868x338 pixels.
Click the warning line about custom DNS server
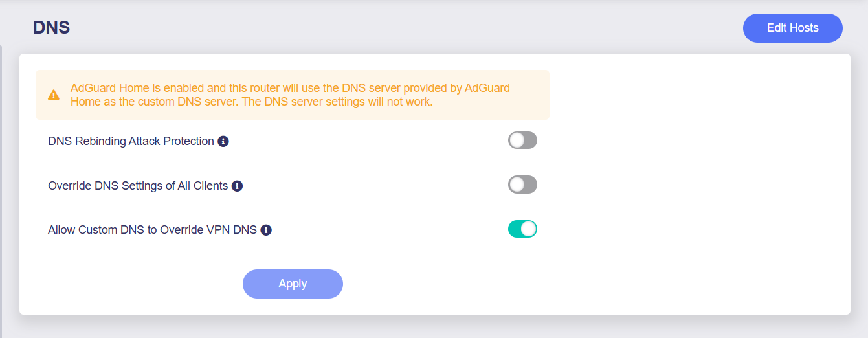[251, 102]
